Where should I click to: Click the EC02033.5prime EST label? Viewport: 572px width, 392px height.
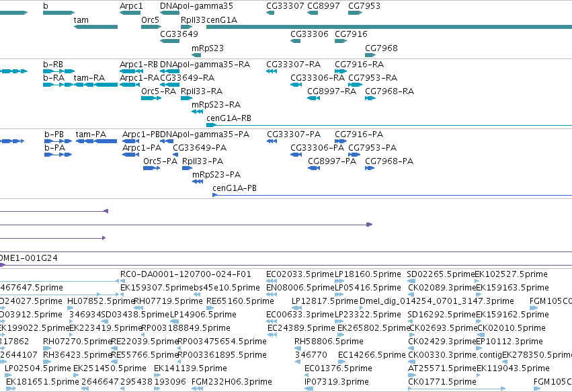pyautogui.click(x=300, y=274)
